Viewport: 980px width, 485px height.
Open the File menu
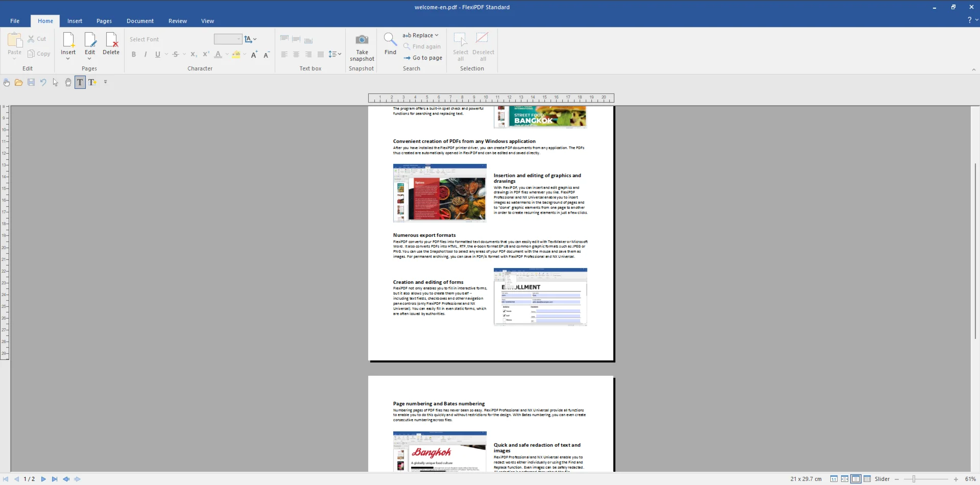pos(15,21)
